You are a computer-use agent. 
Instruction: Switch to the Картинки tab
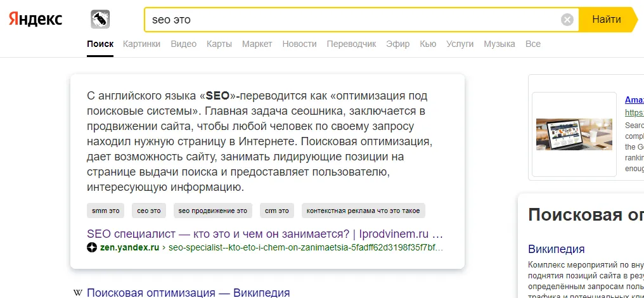[142, 44]
